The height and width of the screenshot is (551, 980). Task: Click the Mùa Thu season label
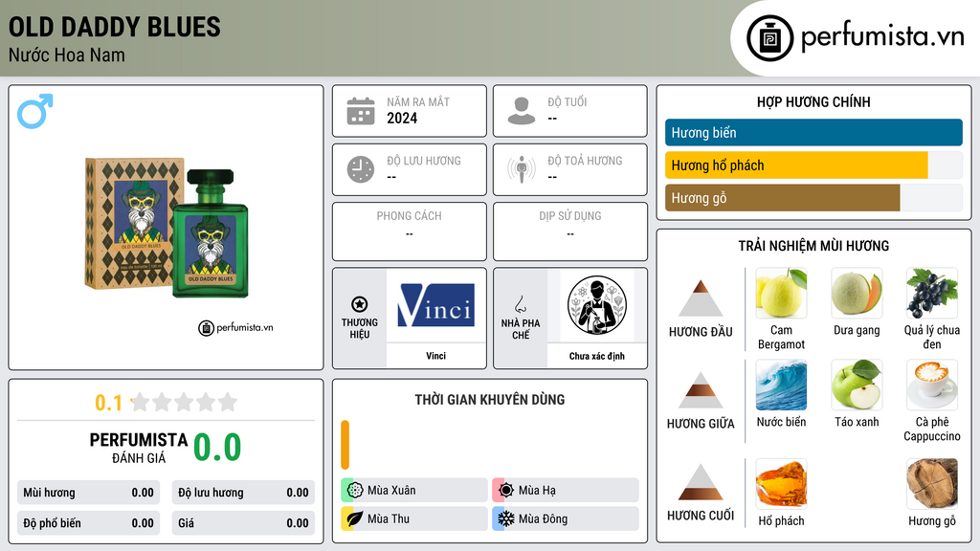click(389, 518)
